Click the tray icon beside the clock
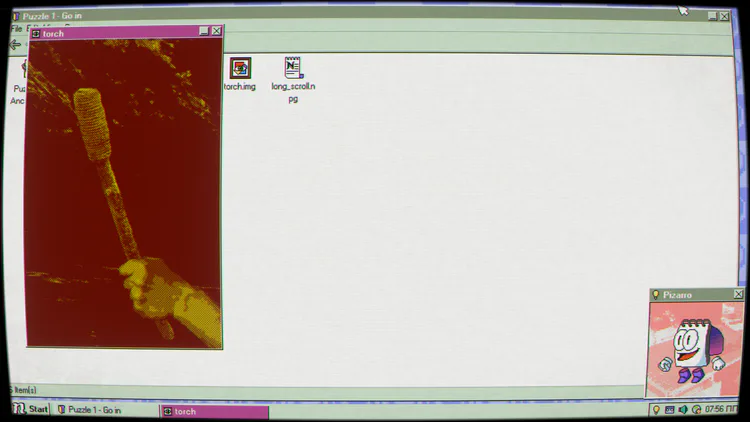 (x=696, y=410)
